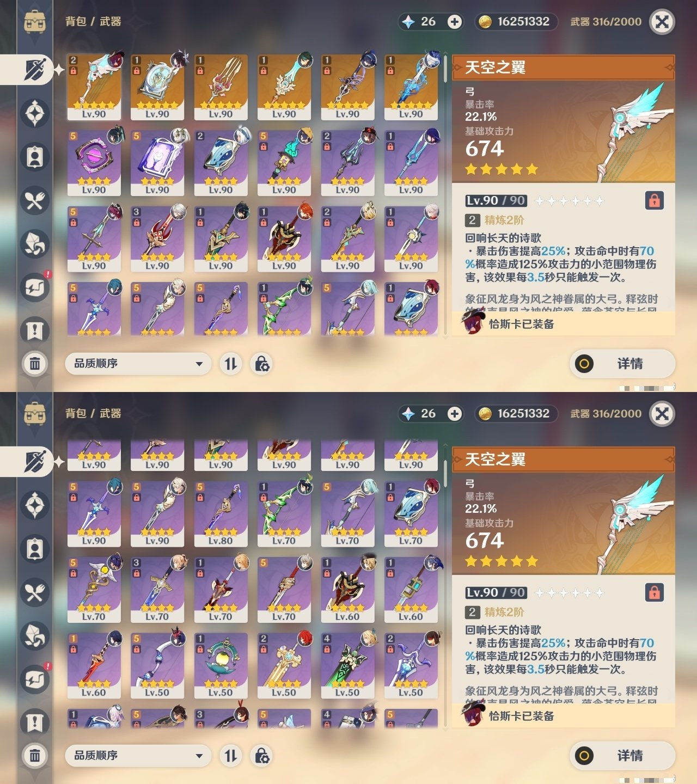
Task: Open the quest items exclamation tab in lower screenshot
Action: [35, 723]
